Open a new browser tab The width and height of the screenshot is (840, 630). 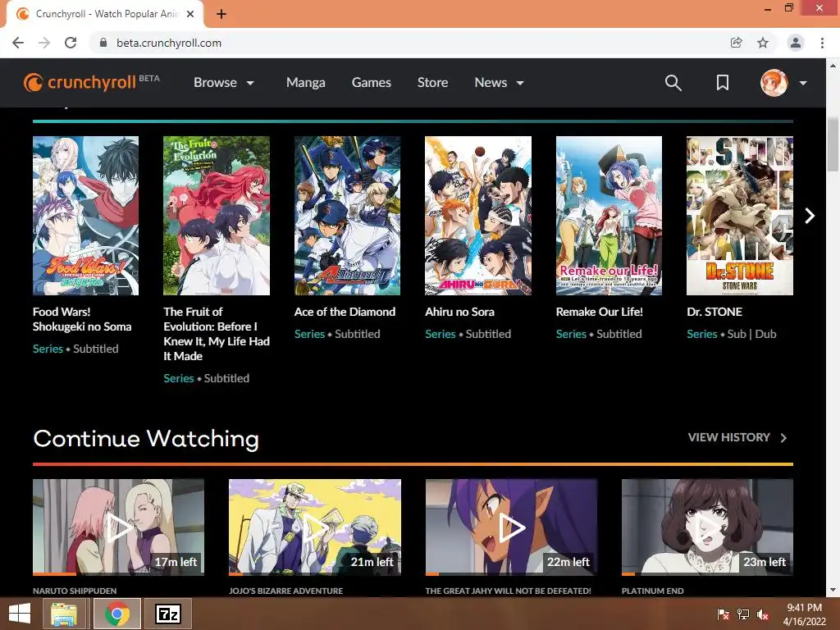tap(221, 14)
